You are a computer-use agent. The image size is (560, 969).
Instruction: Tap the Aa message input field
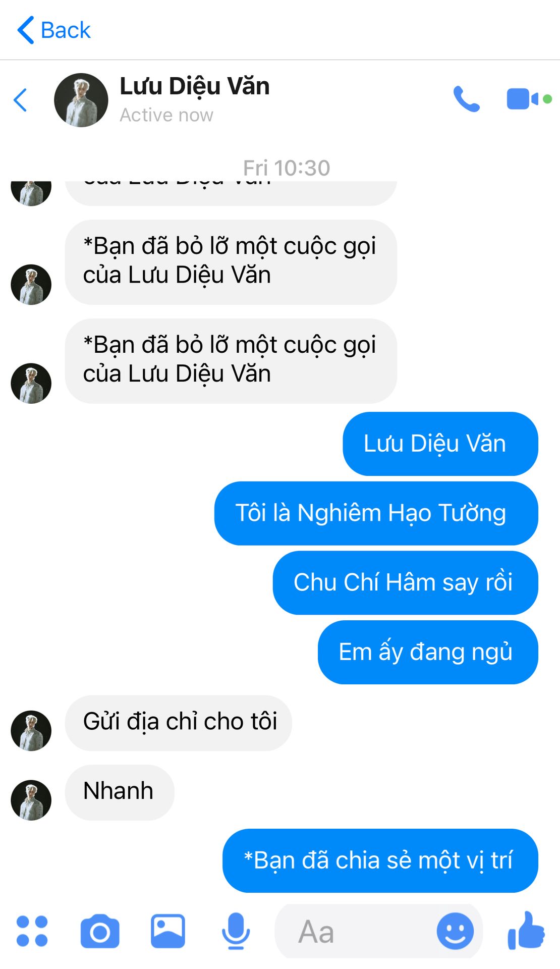(x=353, y=931)
